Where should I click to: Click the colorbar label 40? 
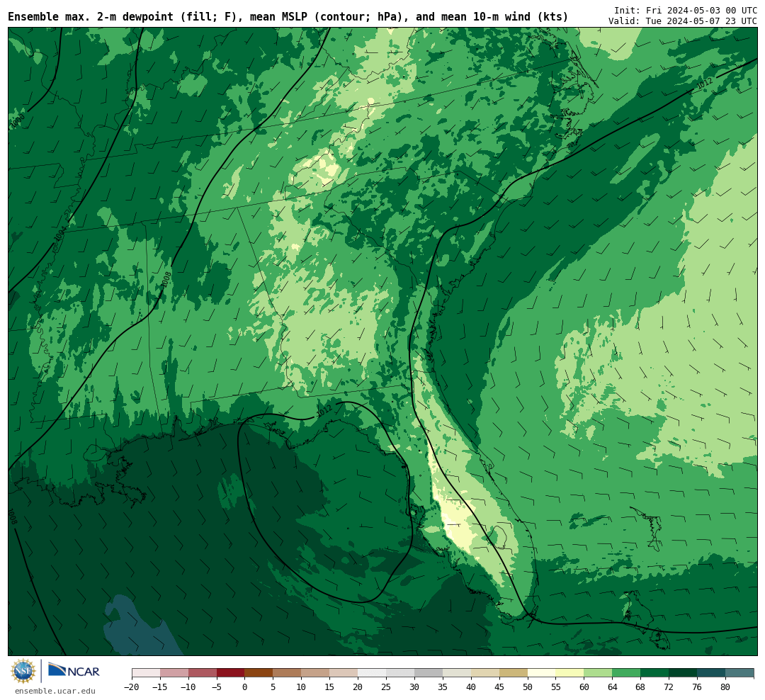[x=471, y=687]
